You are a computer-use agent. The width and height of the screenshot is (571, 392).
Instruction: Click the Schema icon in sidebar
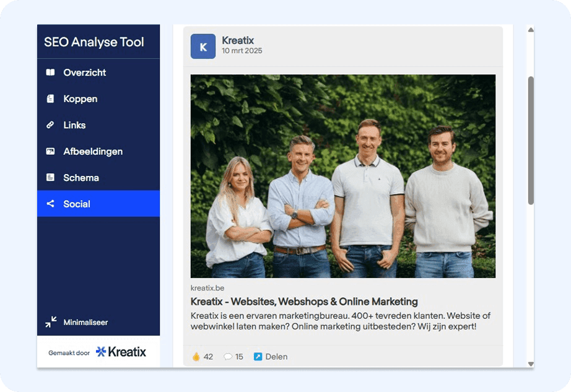coord(50,178)
